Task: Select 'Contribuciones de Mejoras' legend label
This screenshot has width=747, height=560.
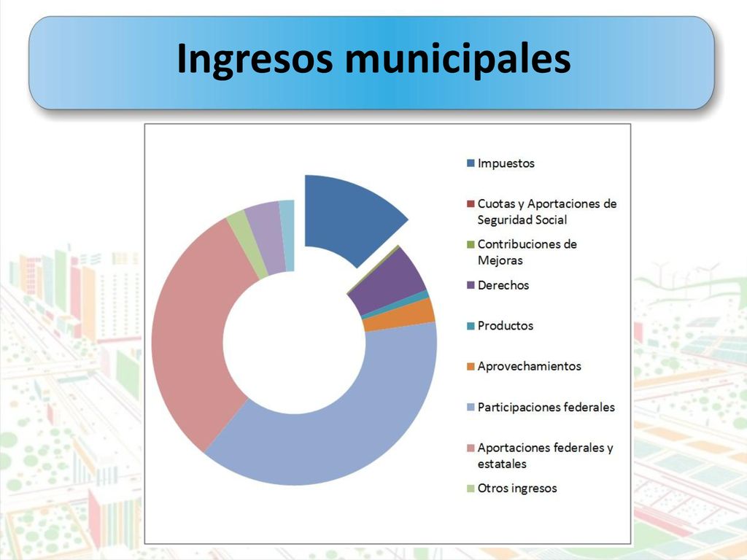Action: [x=527, y=252]
